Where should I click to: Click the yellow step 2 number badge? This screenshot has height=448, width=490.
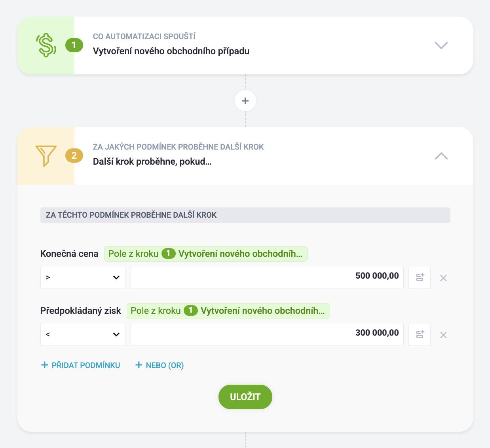click(74, 156)
